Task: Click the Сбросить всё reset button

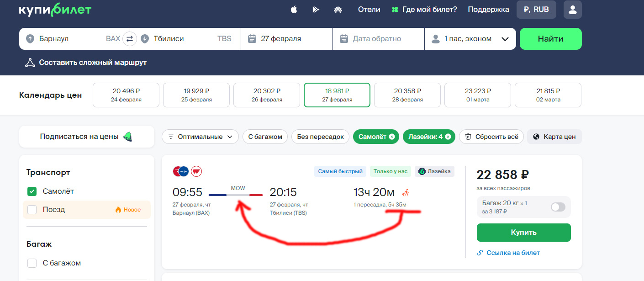Action: (x=491, y=137)
